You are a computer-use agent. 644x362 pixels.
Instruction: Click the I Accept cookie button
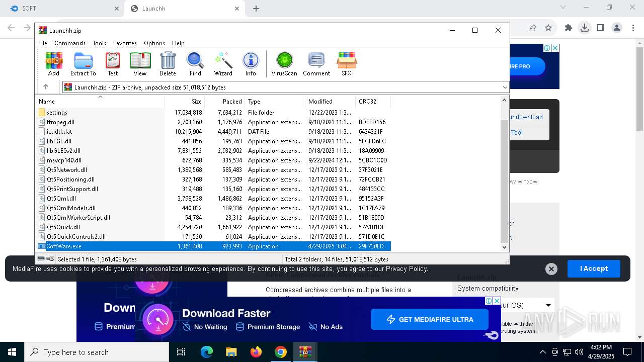[594, 268]
